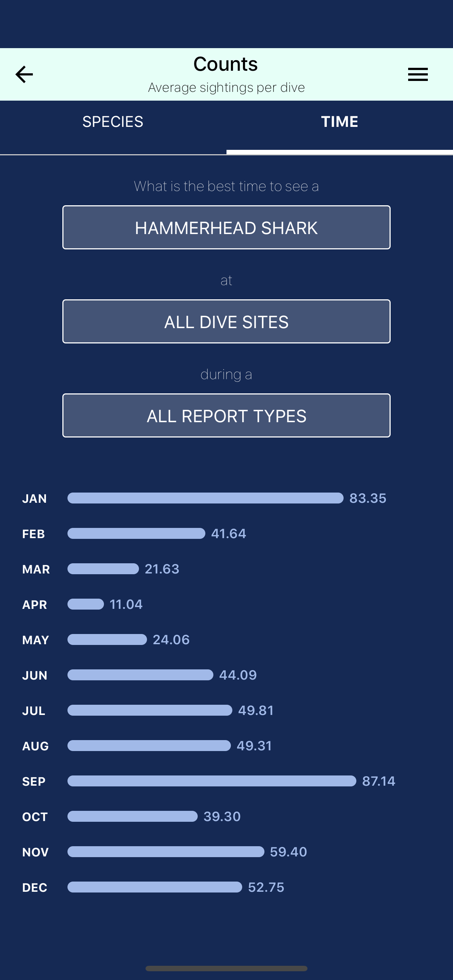Click the OCT bar in chart
Screen dimensions: 453x980
132,816
